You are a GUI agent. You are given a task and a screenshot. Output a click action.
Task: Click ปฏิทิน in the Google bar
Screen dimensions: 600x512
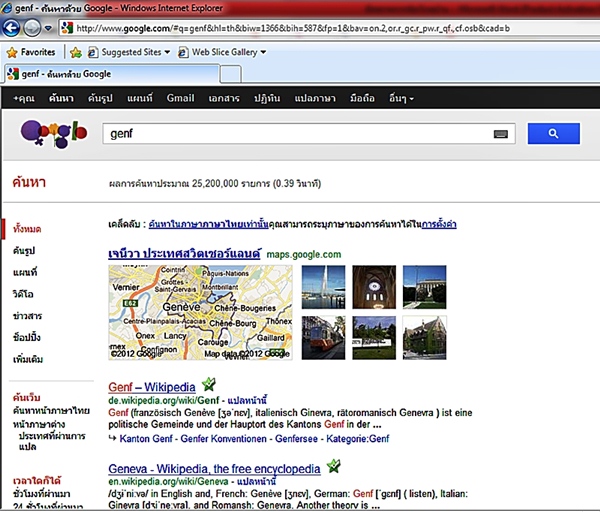pyautogui.click(x=267, y=98)
